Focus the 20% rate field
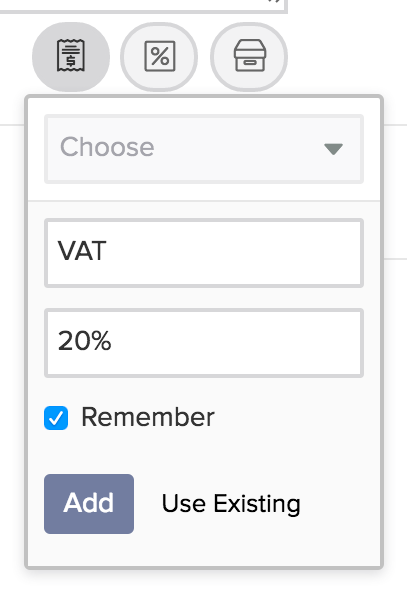Viewport: 407px width, 589px height. click(x=204, y=343)
